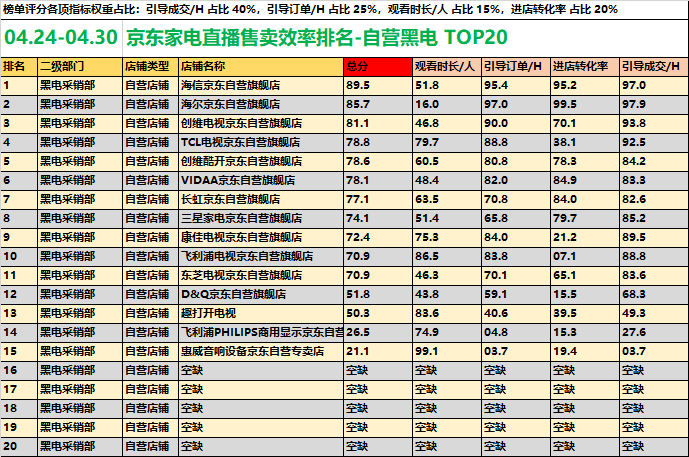Click total score 77.1 for 长虹
The height and width of the screenshot is (457, 689).
point(378,199)
